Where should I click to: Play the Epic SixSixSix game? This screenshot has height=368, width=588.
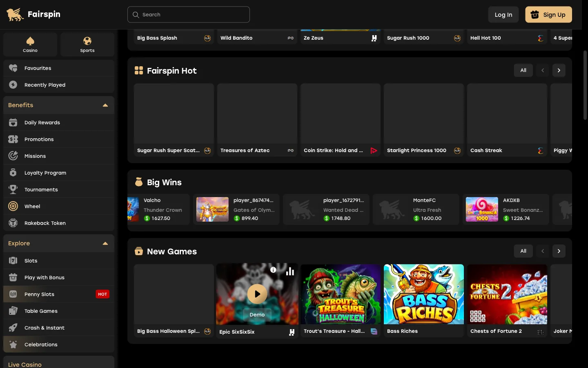pos(257,294)
